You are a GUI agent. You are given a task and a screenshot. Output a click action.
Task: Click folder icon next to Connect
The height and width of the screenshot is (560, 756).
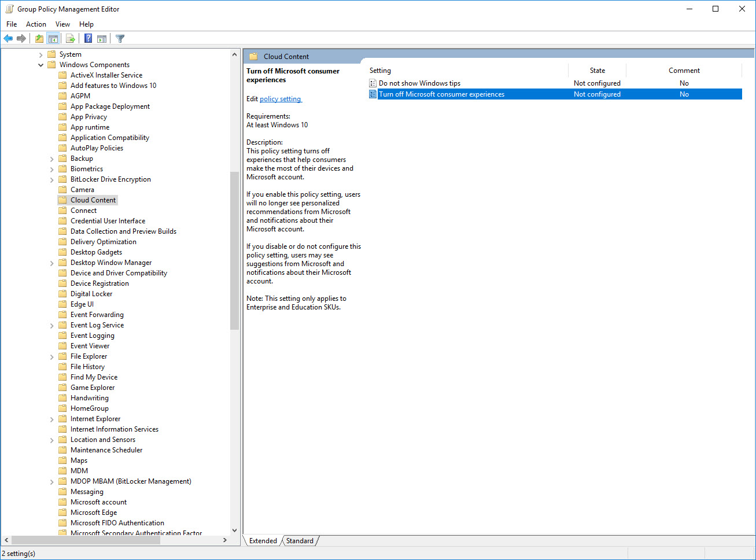pyautogui.click(x=63, y=211)
